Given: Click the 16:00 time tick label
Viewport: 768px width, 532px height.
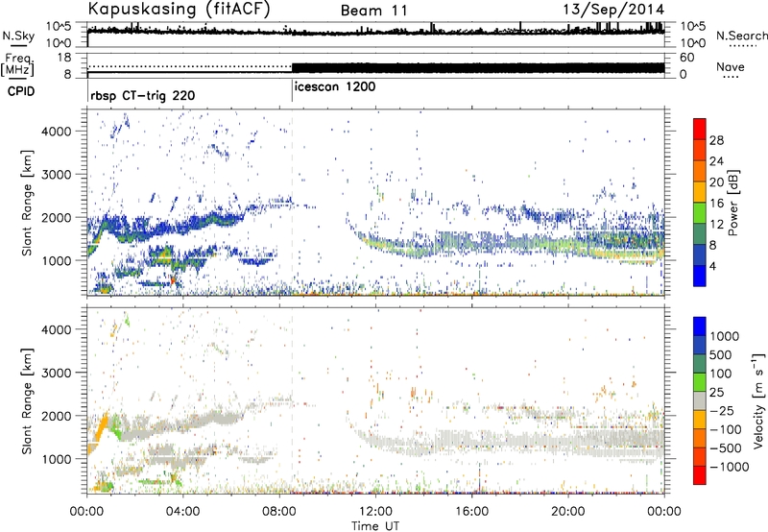Looking at the screenshot, I should tap(471, 512).
